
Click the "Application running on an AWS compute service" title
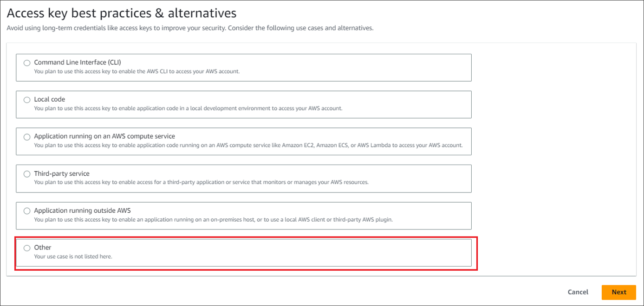(x=104, y=136)
